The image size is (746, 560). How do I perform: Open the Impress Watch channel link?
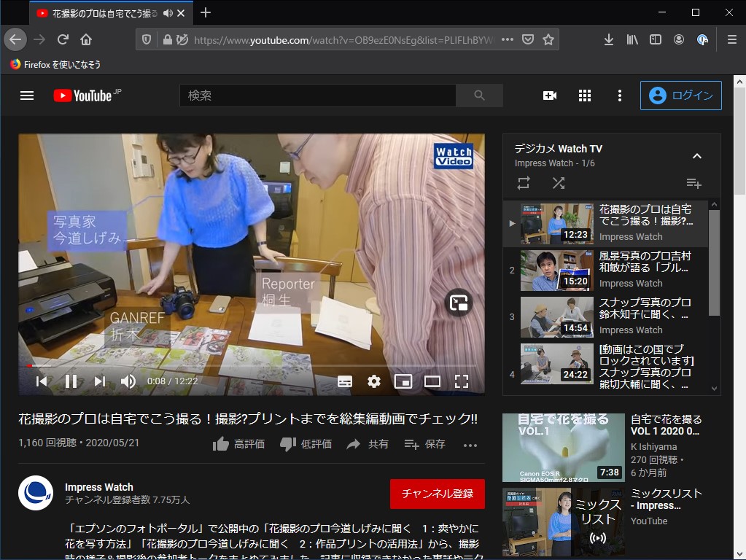pos(99,487)
